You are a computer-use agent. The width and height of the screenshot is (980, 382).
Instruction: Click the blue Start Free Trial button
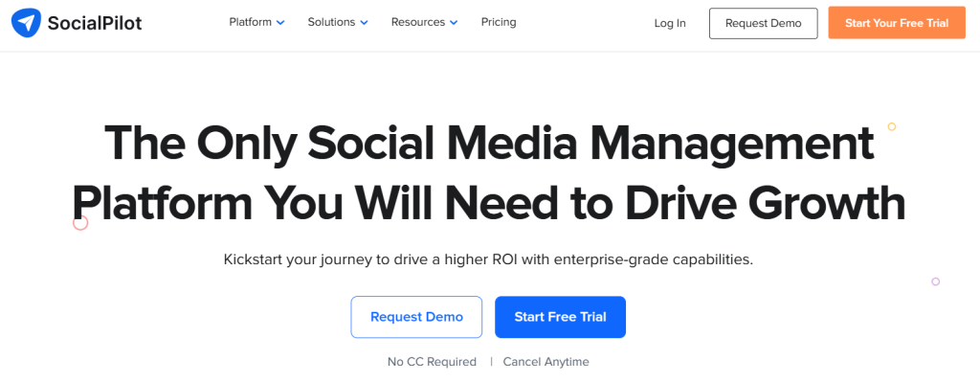pyautogui.click(x=561, y=317)
